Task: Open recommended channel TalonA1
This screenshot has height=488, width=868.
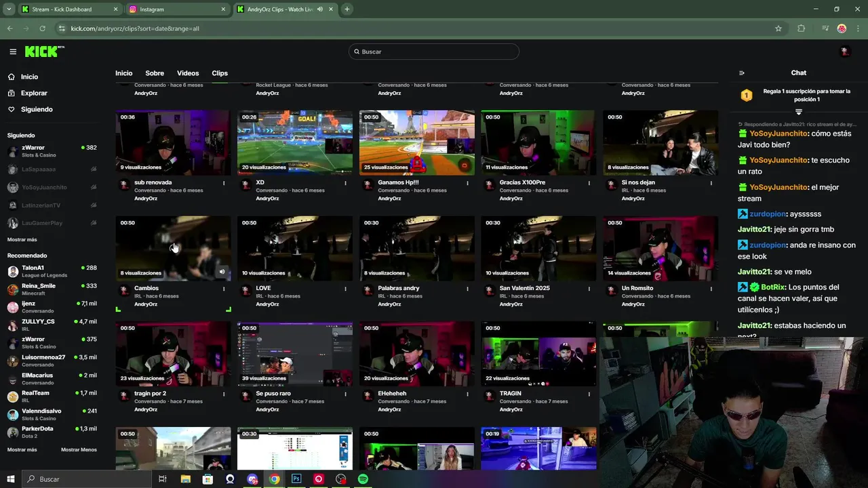Action: click(52, 271)
